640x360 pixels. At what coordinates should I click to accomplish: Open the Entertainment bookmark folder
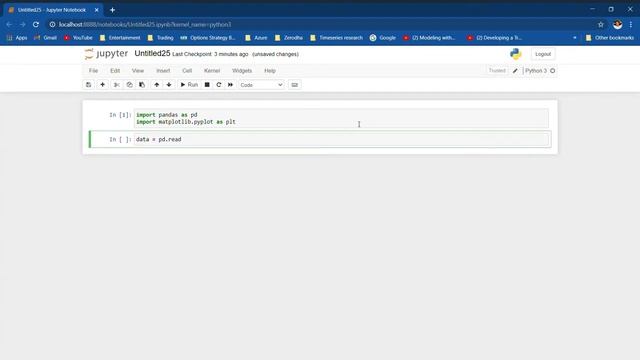pyautogui.click(x=120, y=38)
